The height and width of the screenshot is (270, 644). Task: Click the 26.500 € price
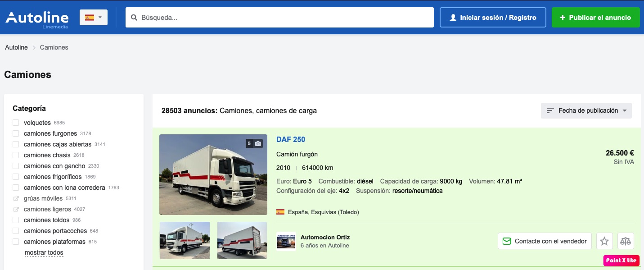click(x=620, y=153)
